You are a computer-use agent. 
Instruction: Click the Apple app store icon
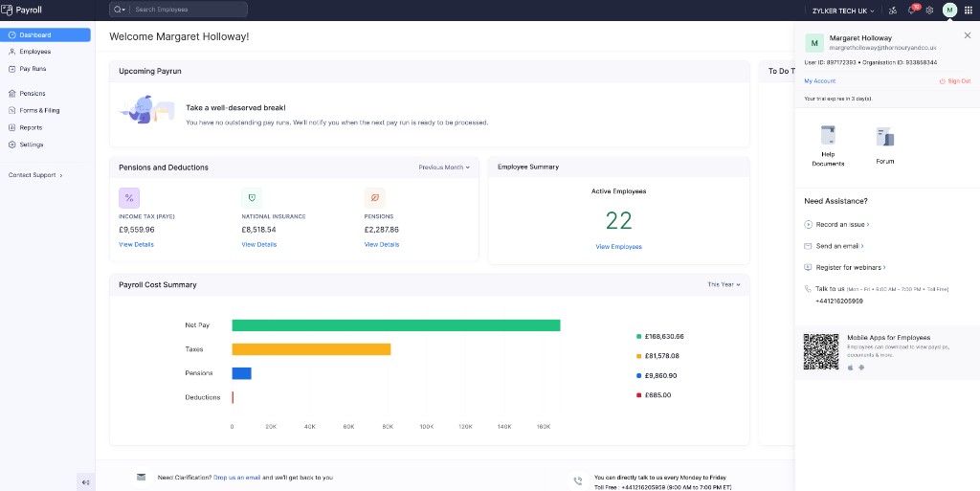pyautogui.click(x=850, y=368)
